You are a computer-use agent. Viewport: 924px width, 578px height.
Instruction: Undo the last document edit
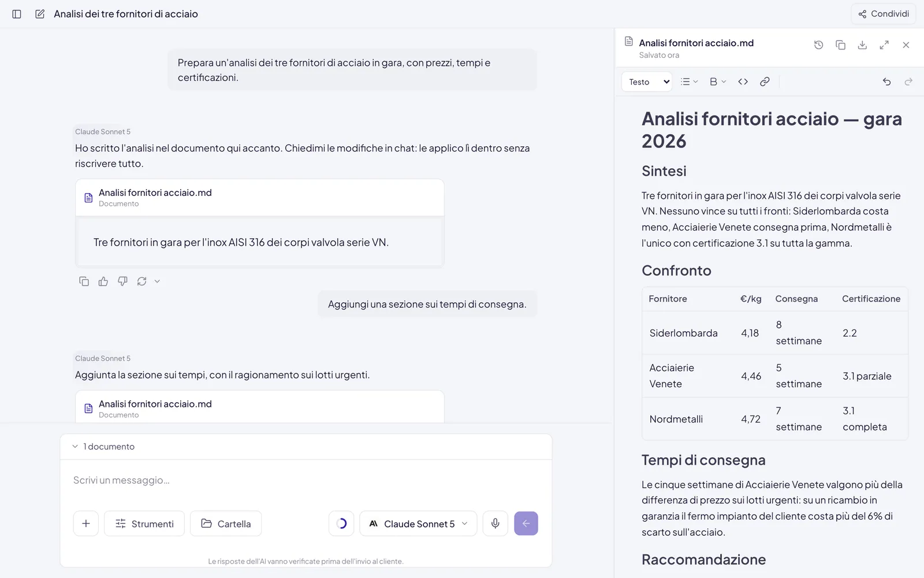(x=886, y=81)
